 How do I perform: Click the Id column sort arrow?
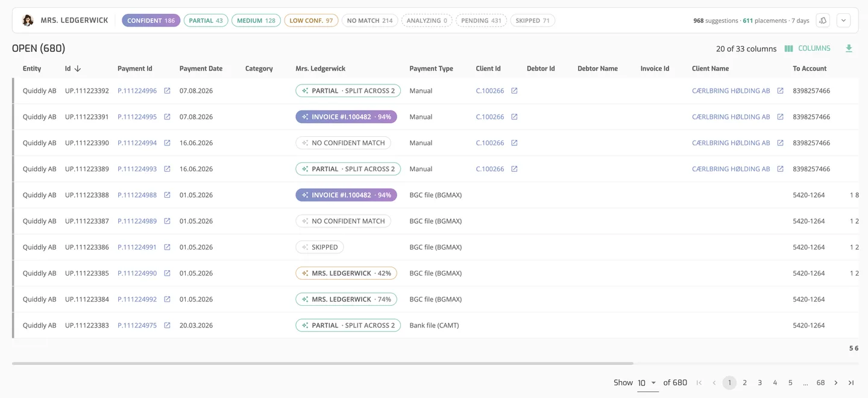78,69
